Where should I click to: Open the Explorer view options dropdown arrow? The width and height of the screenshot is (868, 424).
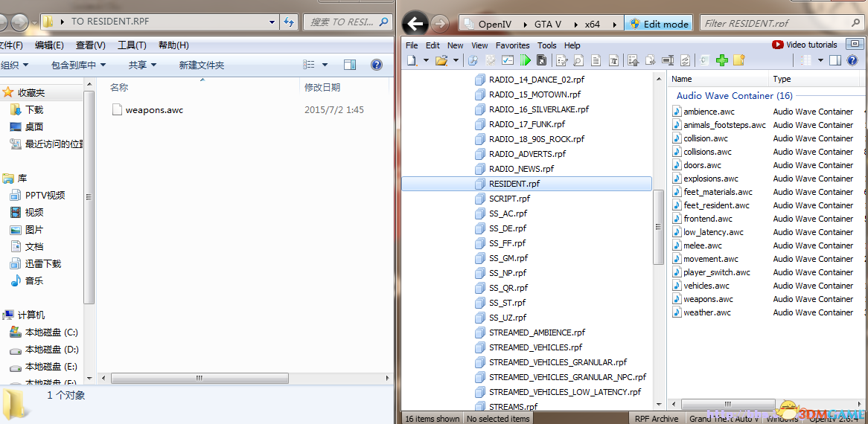(325, 65)
